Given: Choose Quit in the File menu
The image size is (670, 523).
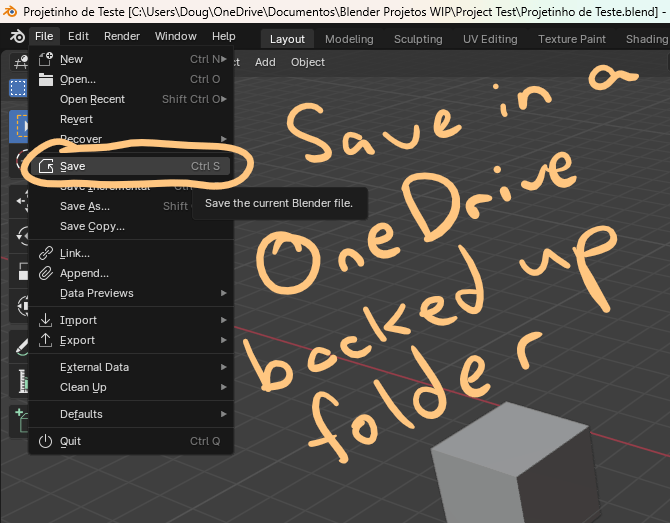Looking at the screenshot, I should pos(131,441).
